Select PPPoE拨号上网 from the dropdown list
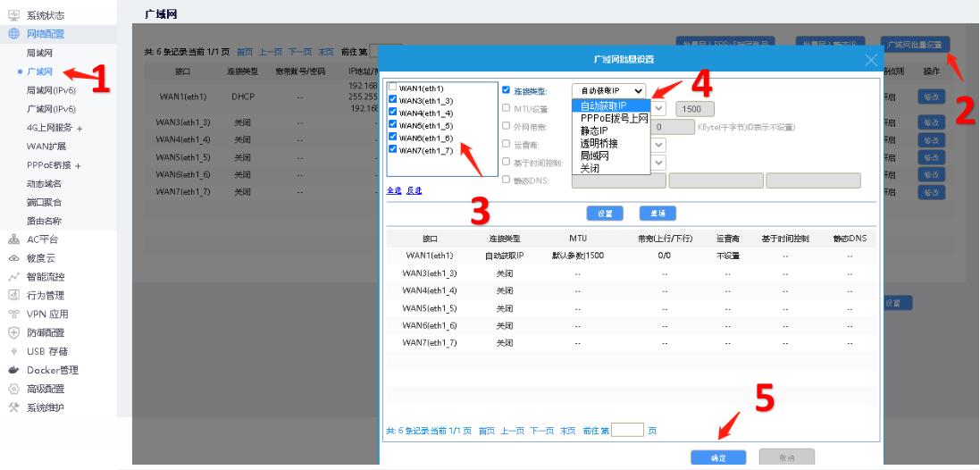The width and height of the screenshot is (980, 470). click(x=611, y=118)
